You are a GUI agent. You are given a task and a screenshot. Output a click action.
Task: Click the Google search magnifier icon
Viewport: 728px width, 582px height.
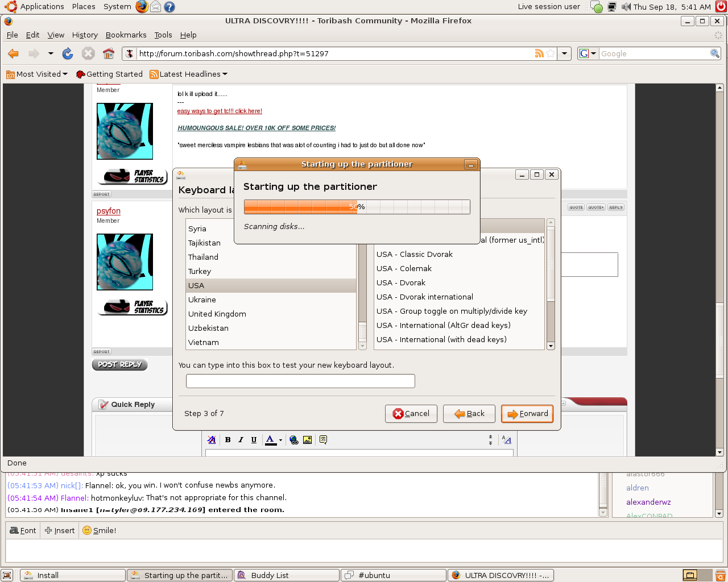715,53
